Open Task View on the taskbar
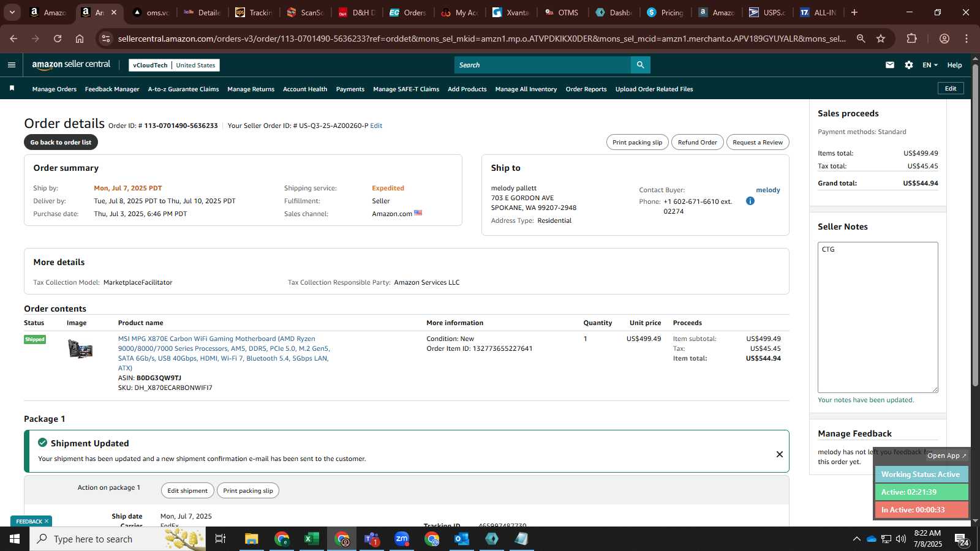The width and height of the screenshot is (980, 551). (221, 539)
